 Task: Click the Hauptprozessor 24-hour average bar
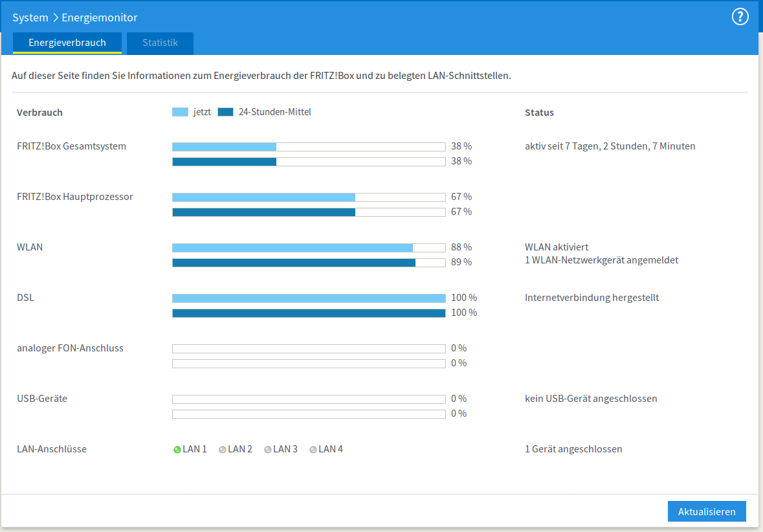[309, 212]
